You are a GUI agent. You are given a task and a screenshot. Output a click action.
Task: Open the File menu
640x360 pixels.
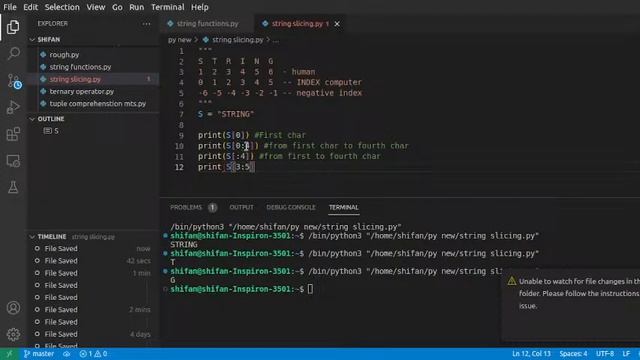click(10, 7)
